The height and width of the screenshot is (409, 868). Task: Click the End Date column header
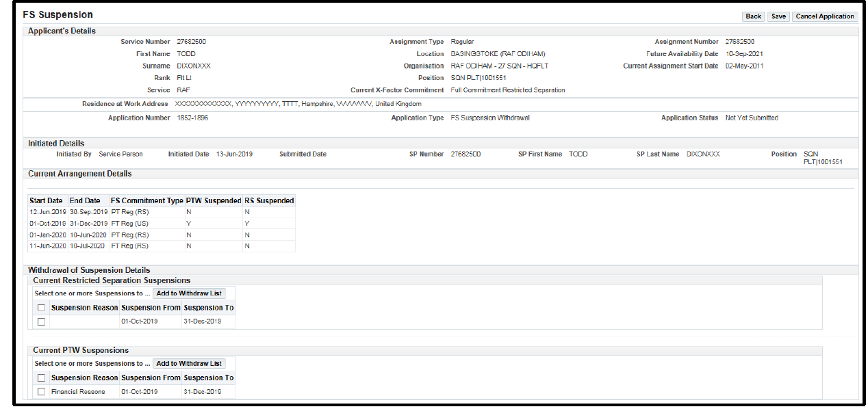click(85, 201)
